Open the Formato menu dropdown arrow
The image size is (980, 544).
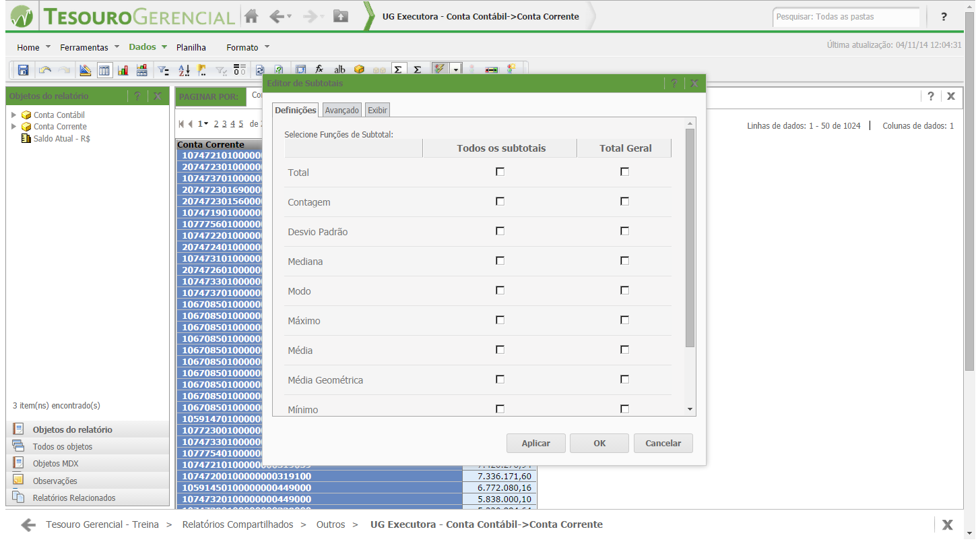(x=267, y=47)
